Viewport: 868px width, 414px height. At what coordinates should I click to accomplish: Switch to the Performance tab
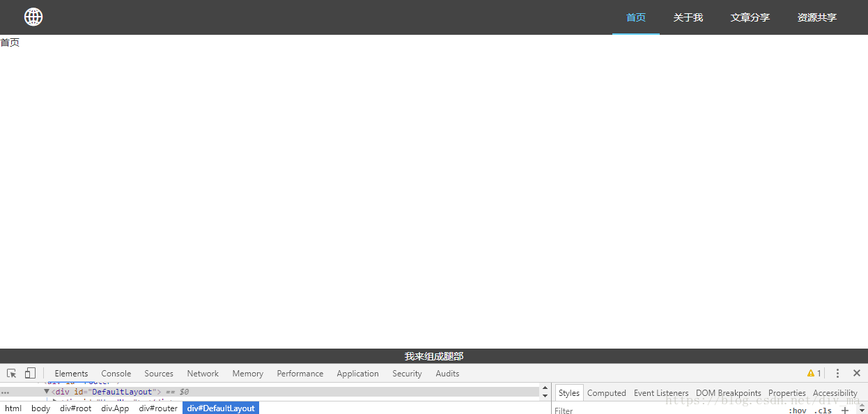pos(300,374)
